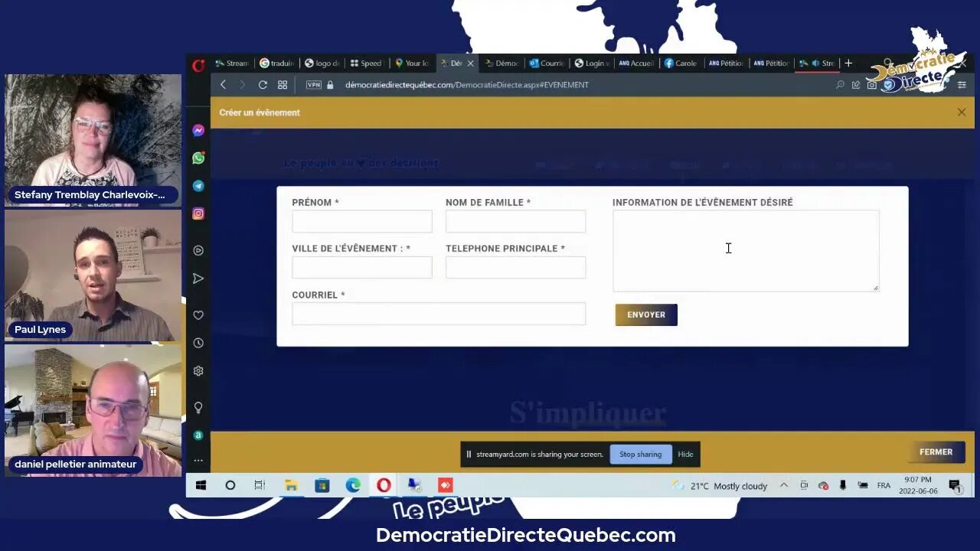
Task: Go back with the browser back arrow
Action: 223,85
